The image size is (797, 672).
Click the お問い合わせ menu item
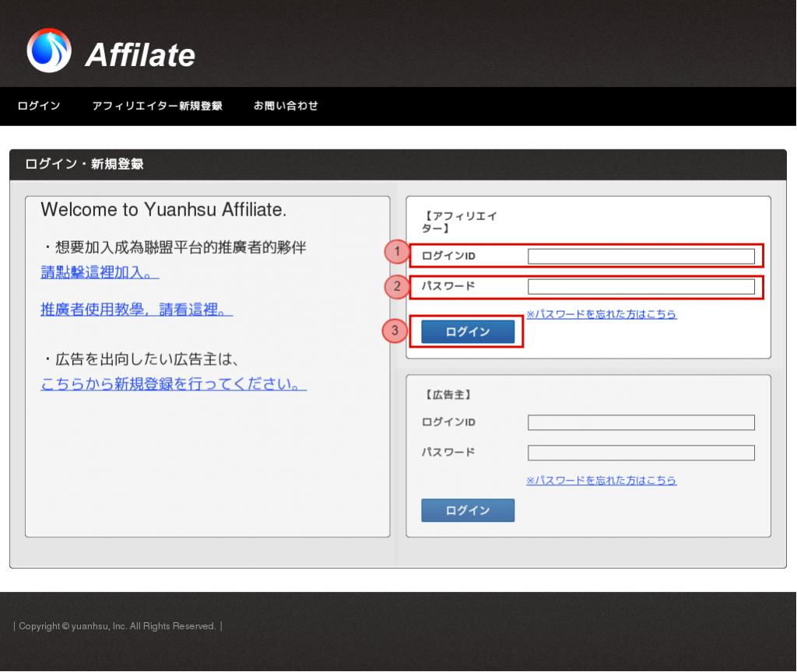286,106
